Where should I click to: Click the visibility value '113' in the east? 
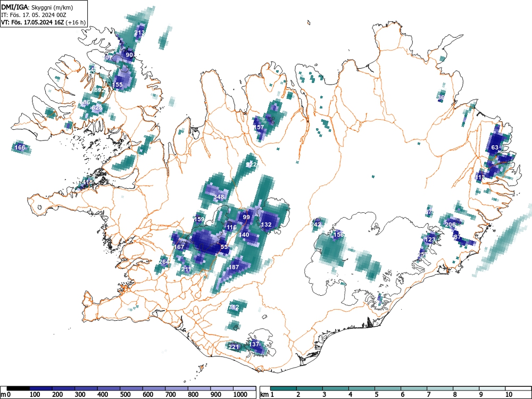click(480, 177)
